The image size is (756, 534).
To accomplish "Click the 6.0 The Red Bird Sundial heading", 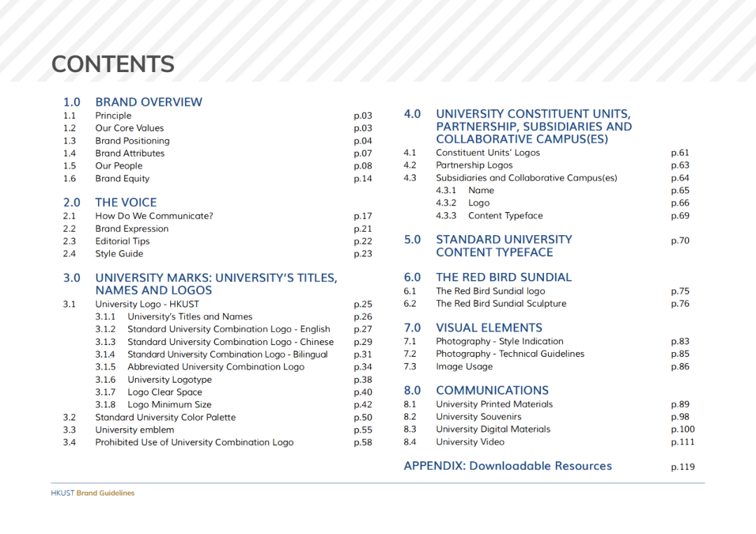I will coord(504,278).
